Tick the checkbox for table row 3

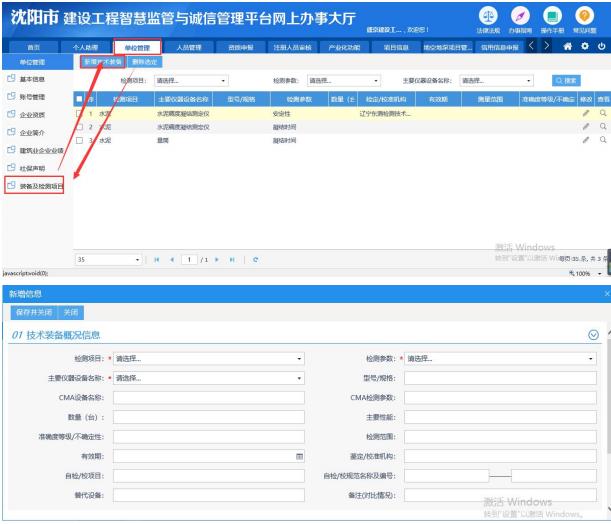(x=80, y=141)
